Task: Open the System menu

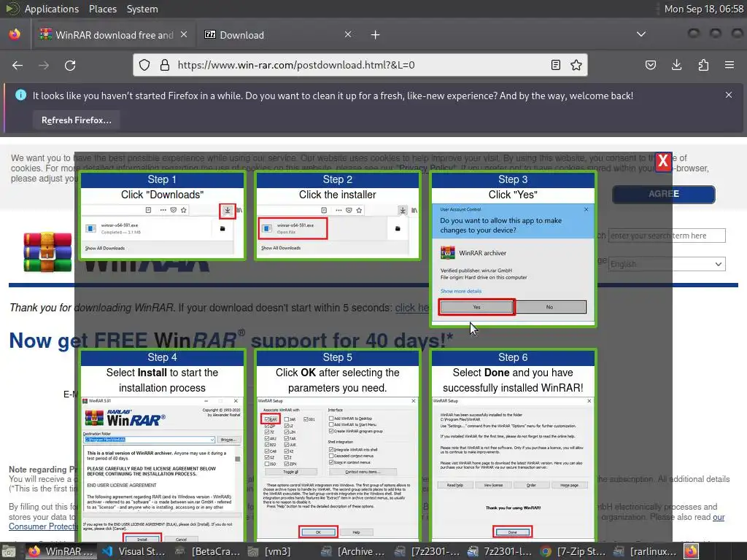Action: click(x=142, y=9)
